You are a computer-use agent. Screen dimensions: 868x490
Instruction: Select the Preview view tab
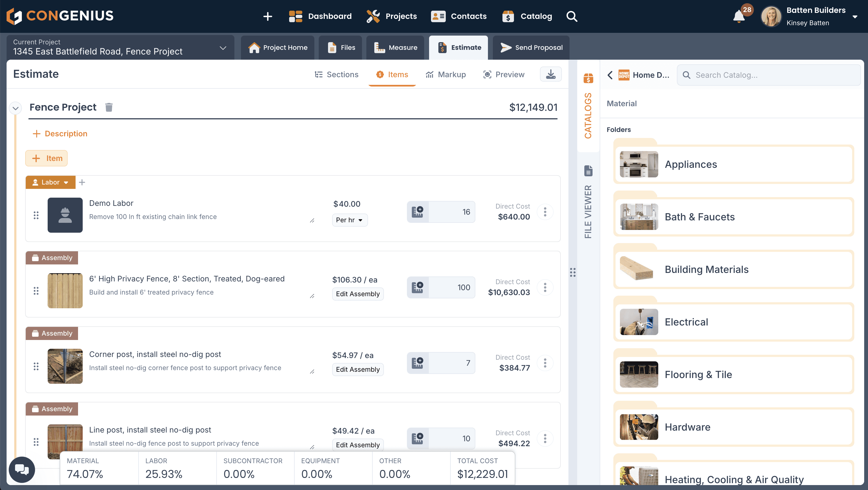(504, 74)
